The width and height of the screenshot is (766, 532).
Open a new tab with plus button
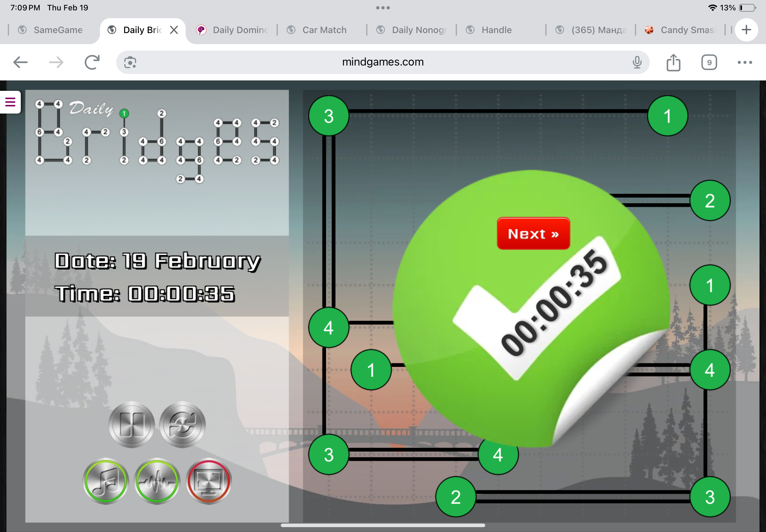[746, 30]
